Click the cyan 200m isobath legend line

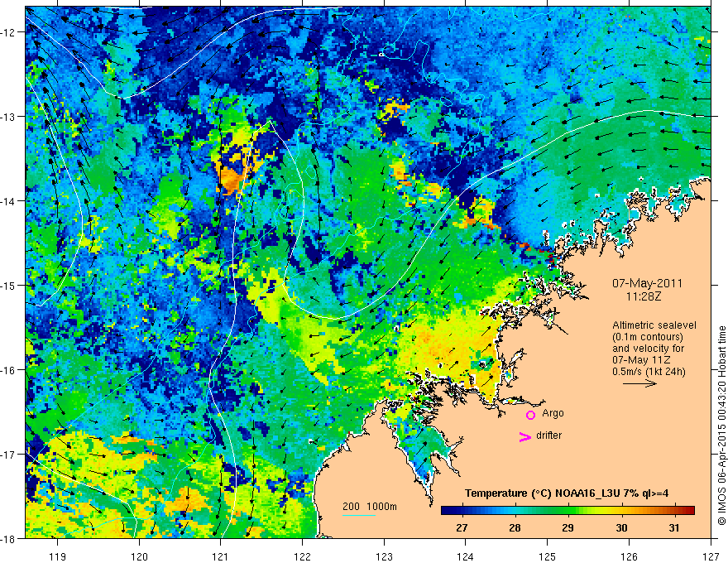click(x=359, y=515)
